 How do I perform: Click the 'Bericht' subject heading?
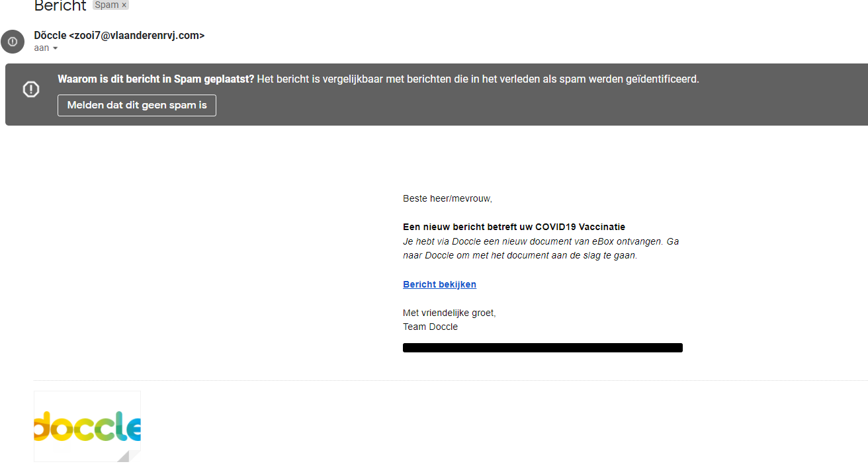click(60, 6)
